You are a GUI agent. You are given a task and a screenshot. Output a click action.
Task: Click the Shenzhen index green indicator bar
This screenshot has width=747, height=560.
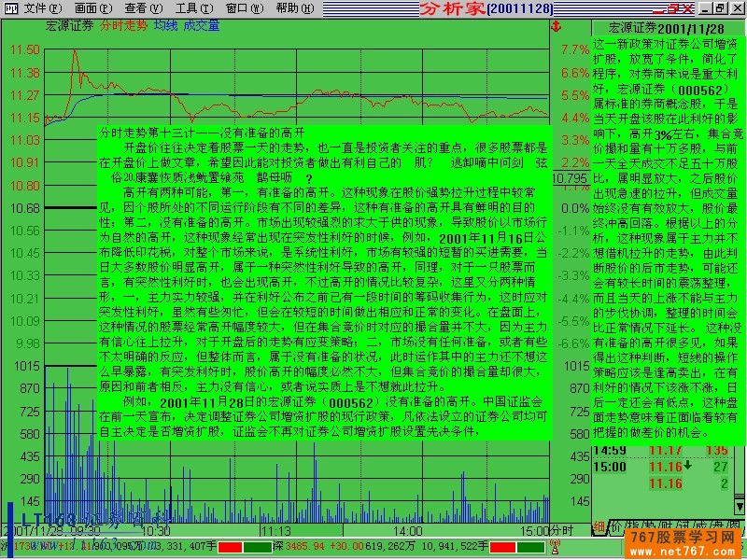click(531, 547)
